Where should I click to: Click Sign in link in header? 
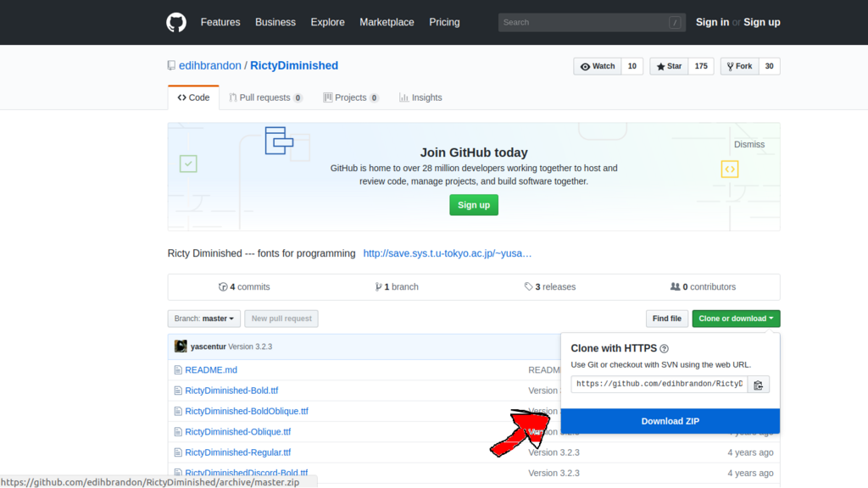712,22
